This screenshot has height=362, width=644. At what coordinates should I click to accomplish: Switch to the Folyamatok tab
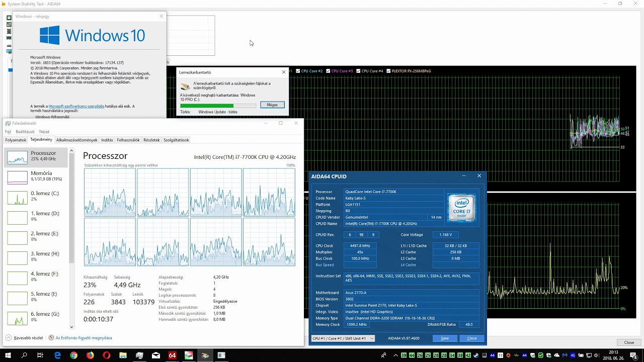click(x=16, y=140)
